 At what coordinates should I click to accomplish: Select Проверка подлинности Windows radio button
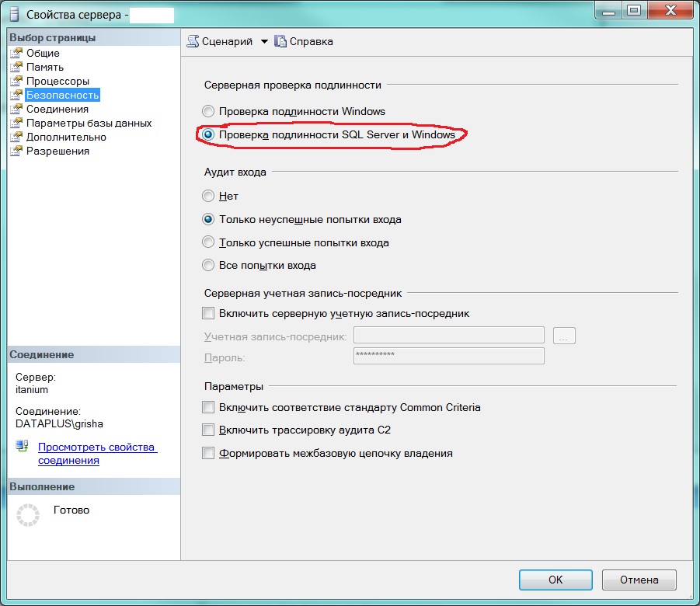tap(208, 111)
